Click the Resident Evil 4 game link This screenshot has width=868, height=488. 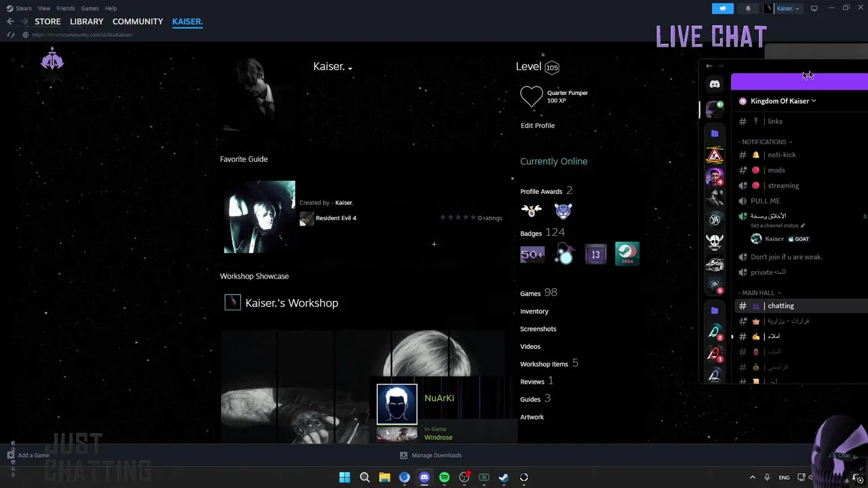coord(336,218)
